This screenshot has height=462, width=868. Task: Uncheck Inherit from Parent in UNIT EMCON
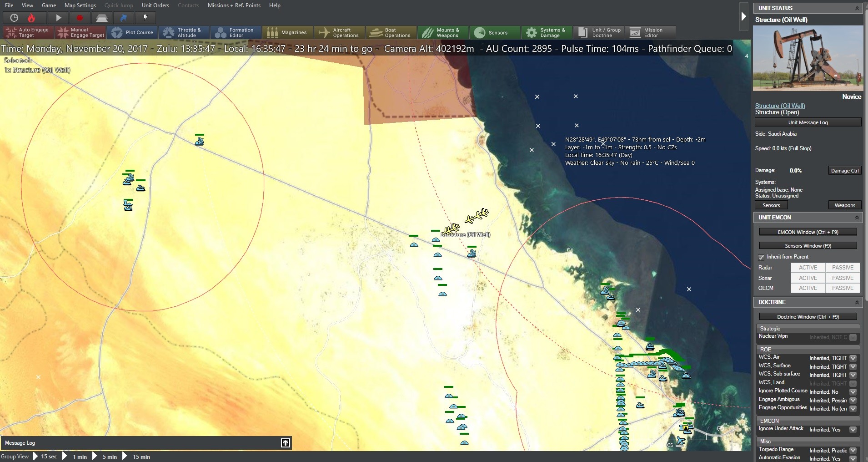pos(761,257)
